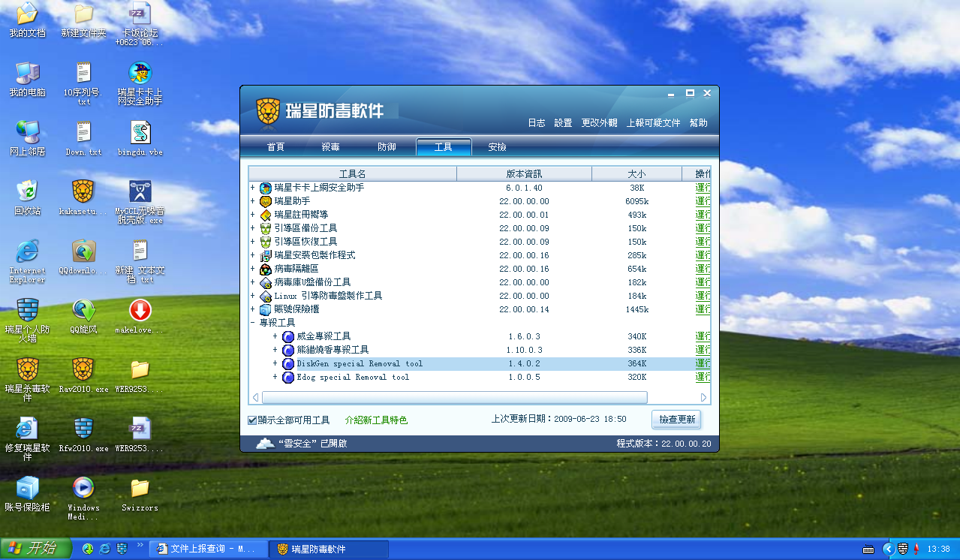Click the tool list scroll left arrow
This screenshot has height=560, width=960.
tap(255, 397)
